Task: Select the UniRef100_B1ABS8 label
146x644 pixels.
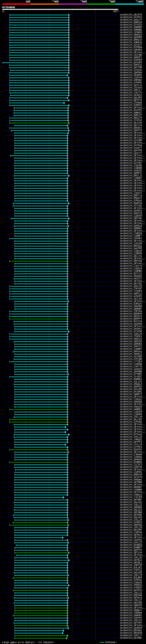Action: coord(131,545)
